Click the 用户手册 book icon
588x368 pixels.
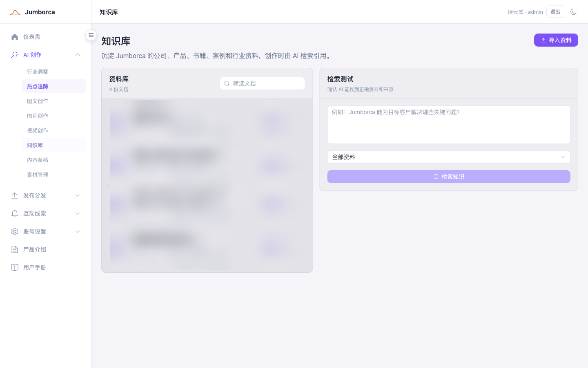15,267
